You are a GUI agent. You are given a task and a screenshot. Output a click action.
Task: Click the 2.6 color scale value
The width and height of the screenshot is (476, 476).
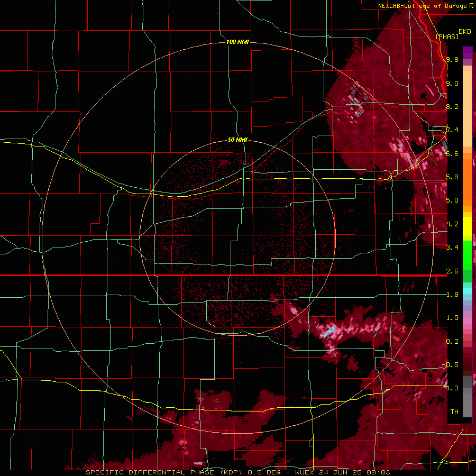click(x=452, y=271)
